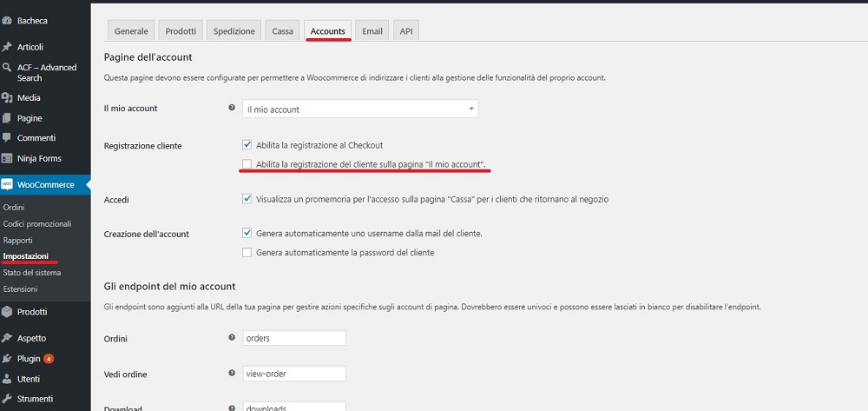
Task: Click the Prodotti box icon
Action: coord(7,312)
